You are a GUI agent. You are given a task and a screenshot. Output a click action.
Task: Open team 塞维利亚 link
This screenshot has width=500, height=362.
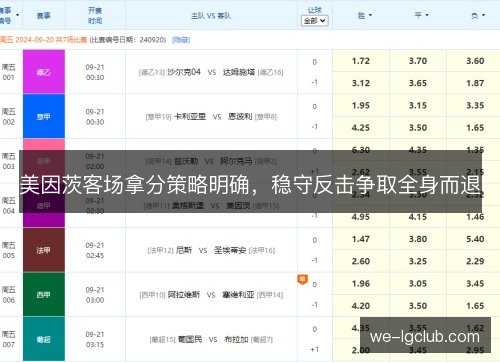[x=238, y=295]
